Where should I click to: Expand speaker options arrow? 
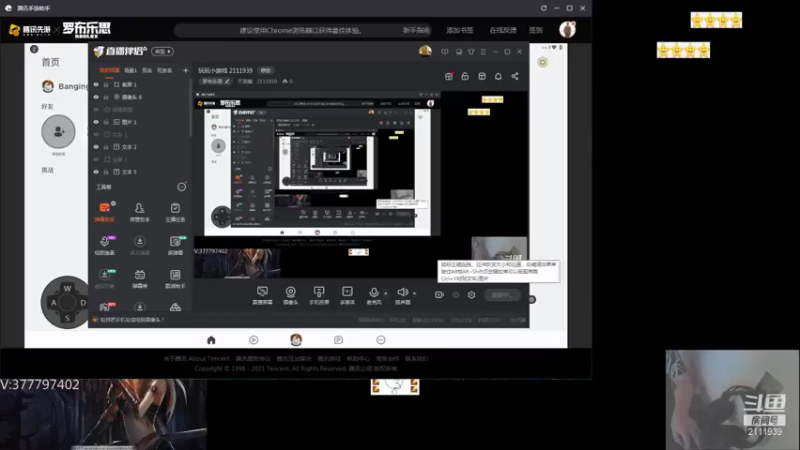tap(414, 293)
